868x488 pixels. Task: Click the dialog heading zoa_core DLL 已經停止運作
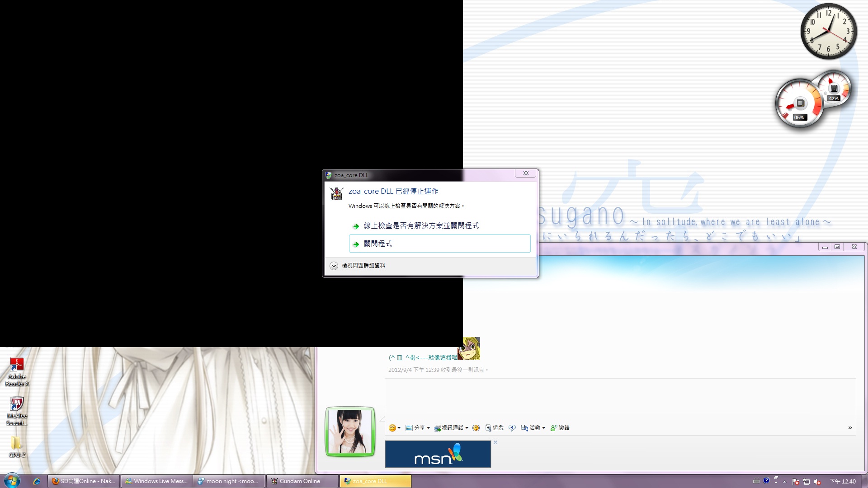(393, 192)
